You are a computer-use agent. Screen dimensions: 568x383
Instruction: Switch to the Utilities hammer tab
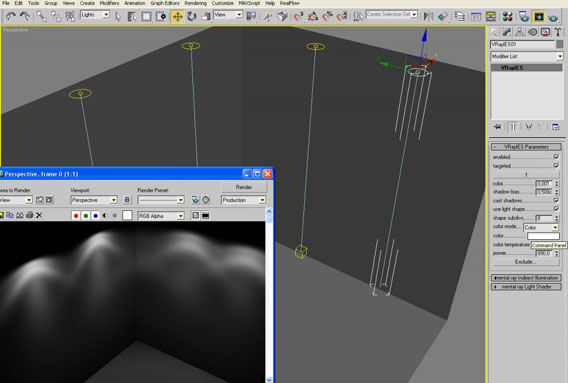point(558,32)
